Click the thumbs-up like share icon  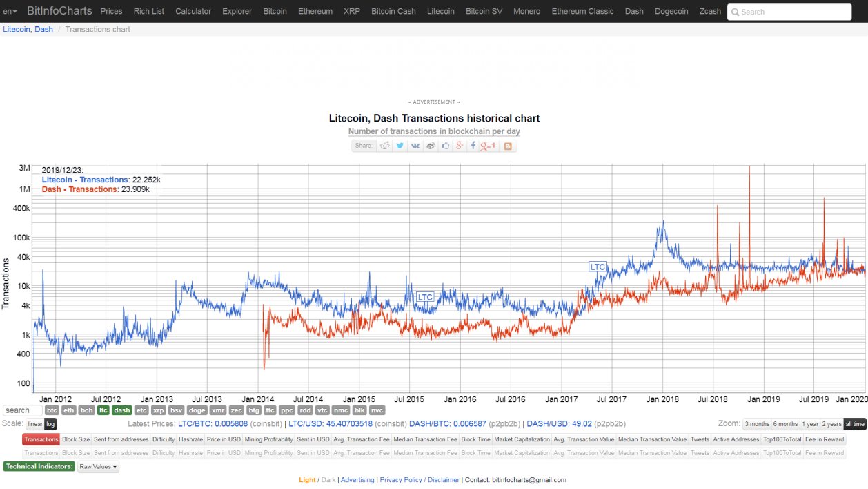(446, 146)
